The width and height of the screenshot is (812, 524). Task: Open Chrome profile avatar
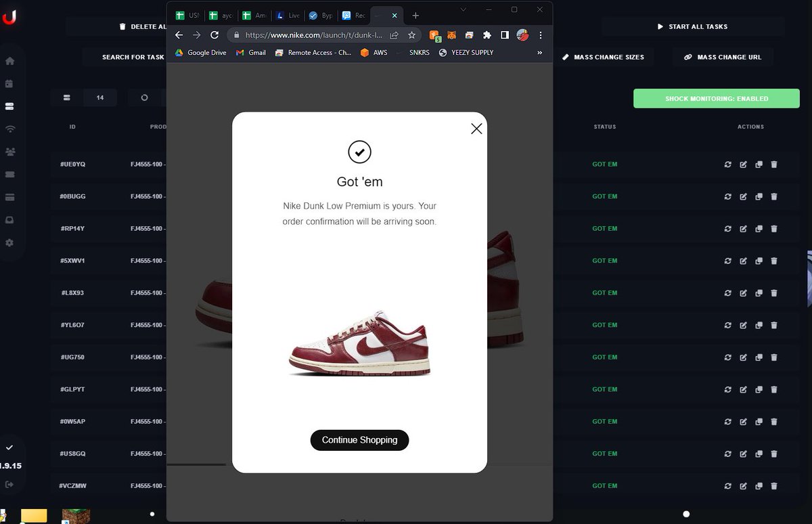click(522, 35)
